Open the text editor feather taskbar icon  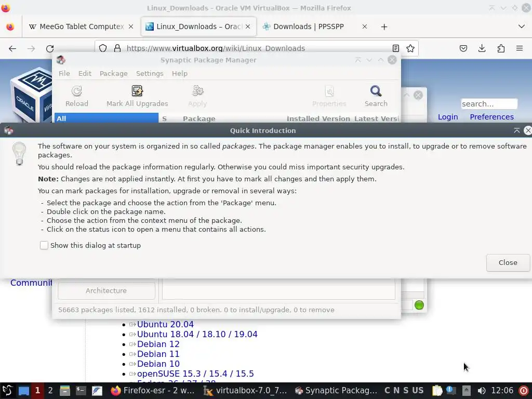click(x=97, y=391)
